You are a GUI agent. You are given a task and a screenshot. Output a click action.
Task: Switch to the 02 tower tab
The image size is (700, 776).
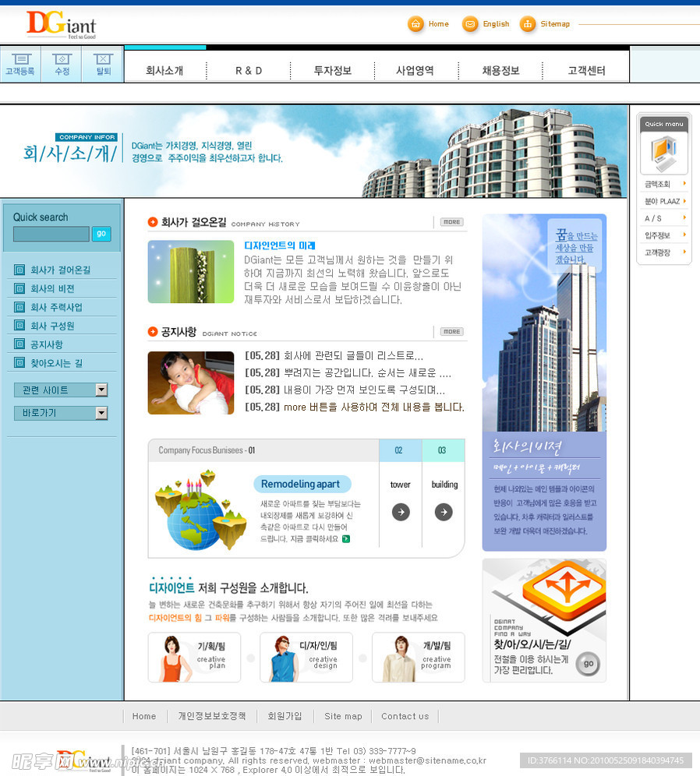[x=400, y=450]
